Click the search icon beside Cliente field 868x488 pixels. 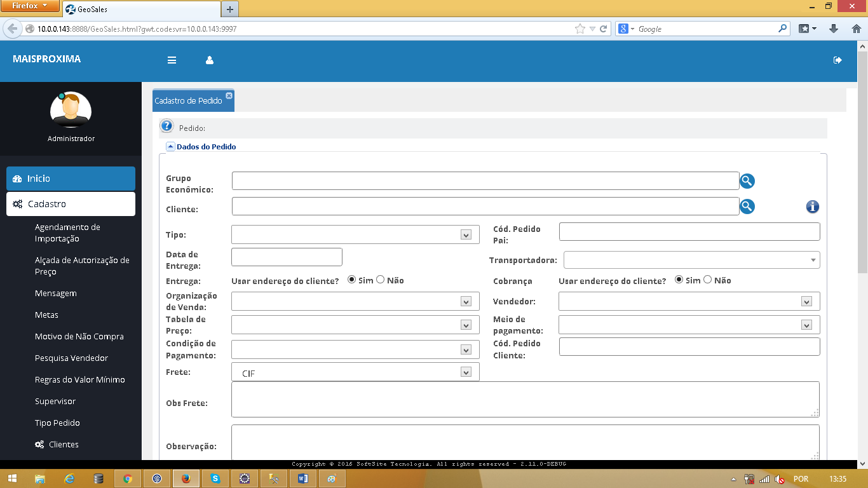coord(747,207)
